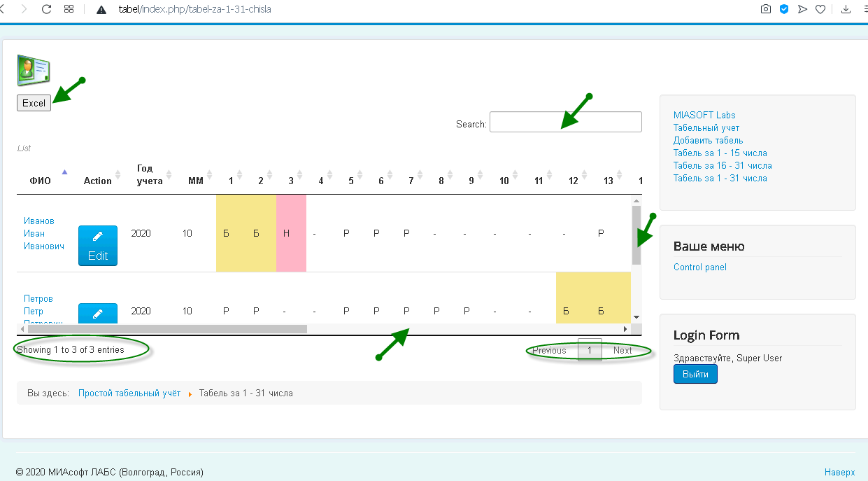Click the blue shield ad blocker icon

pos(784,9)
